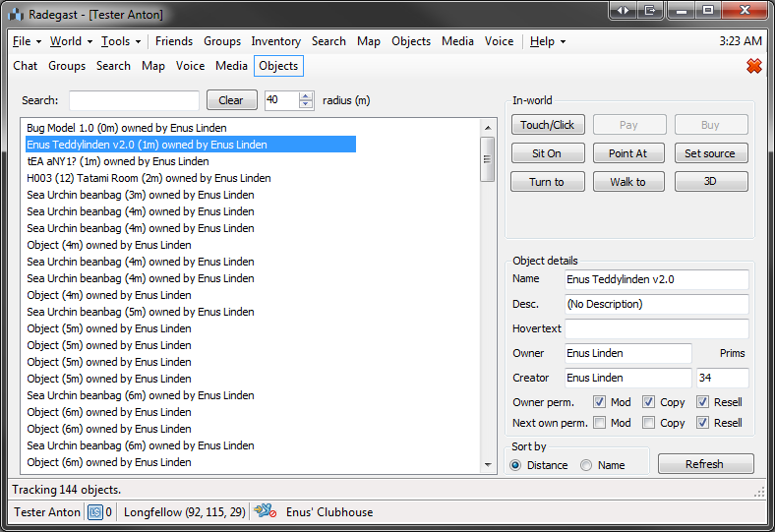Image resolution: width=775 pixels, height=532 pixels.
Task: Click the Desc. field
Action: (x=656, y=304)
